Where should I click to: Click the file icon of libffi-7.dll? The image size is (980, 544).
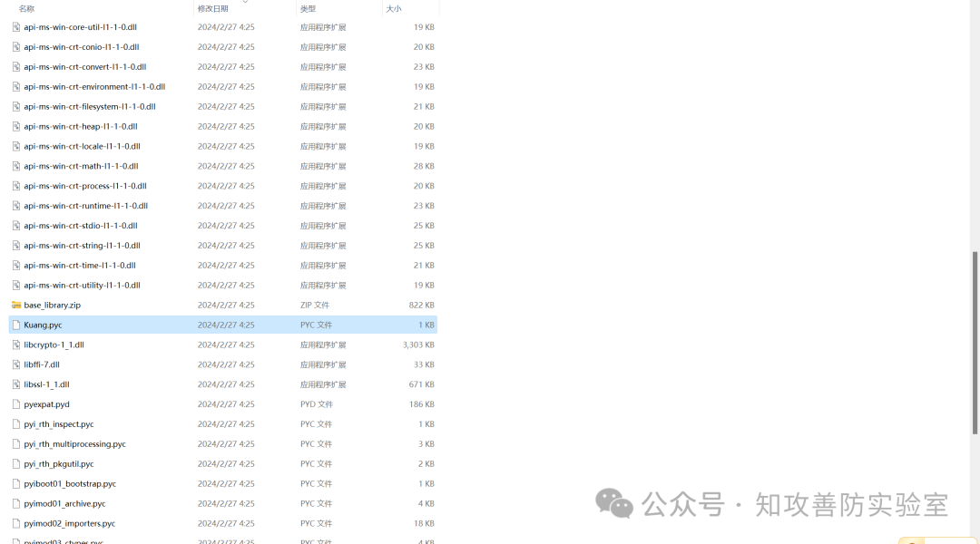tap(15, 364)
